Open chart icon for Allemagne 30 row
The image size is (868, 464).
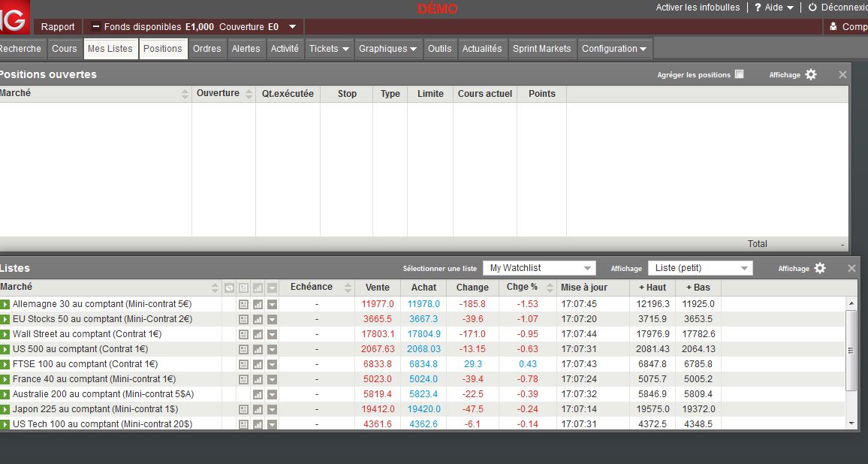tap(258, 305)
